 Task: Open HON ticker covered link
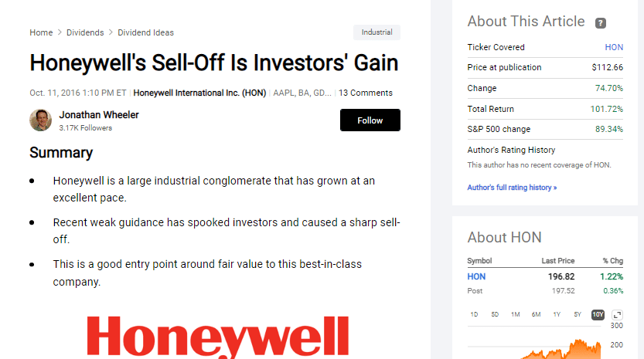(x=614, y=47)
